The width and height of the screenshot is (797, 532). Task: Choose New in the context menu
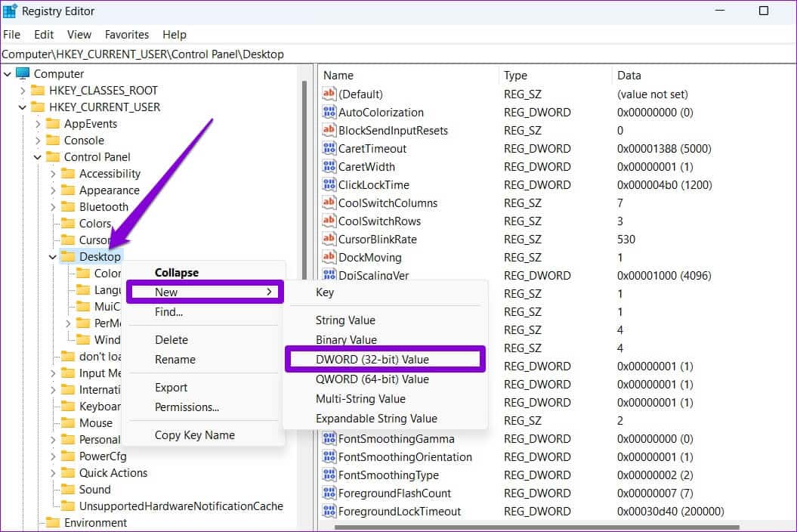tap(205, 292)
